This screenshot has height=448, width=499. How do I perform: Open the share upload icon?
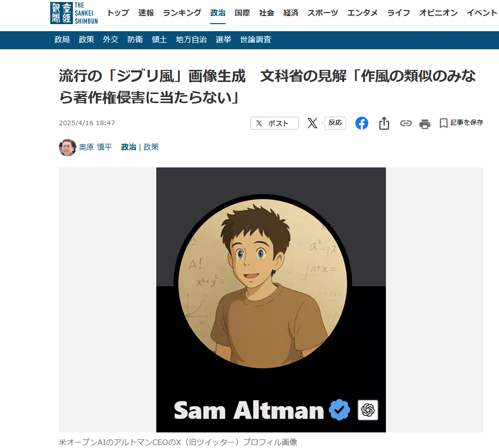[384, 123]
